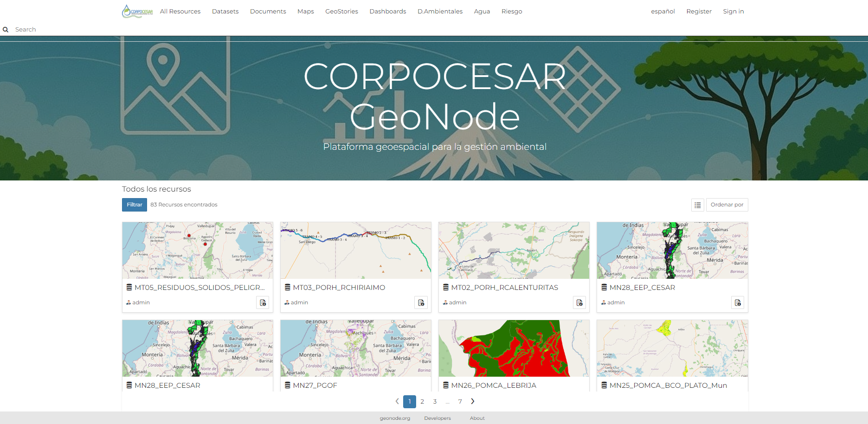The height and width of the screenshot is (424, 868).
Task: Open MN26_POMCA_LEBRIJA dataset title
Action: [494, 385]
